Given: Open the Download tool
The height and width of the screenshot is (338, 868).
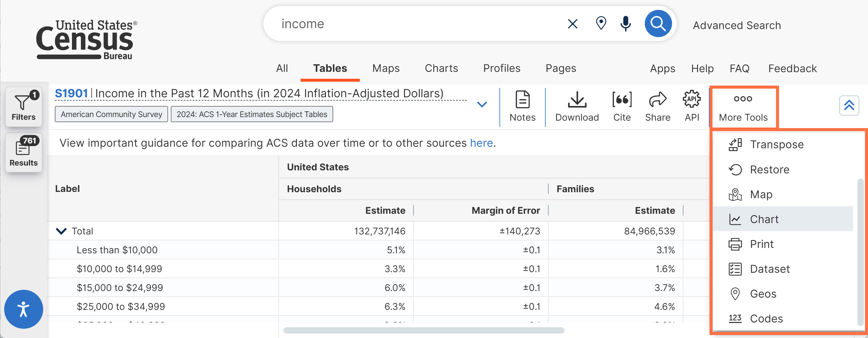Looking at the screenshot, I should (x=577, y=106).
